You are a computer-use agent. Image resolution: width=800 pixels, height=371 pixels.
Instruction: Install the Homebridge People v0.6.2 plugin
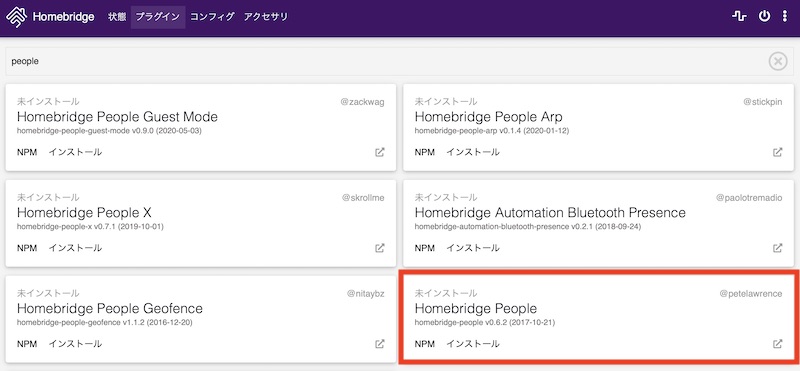point(473,344)
